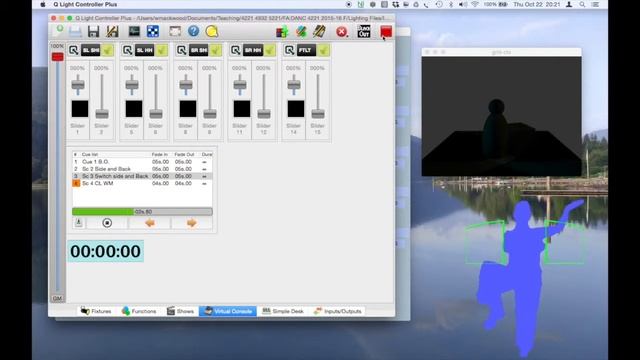
Task: Open a workspace file from toolbar
Action: 75,31
